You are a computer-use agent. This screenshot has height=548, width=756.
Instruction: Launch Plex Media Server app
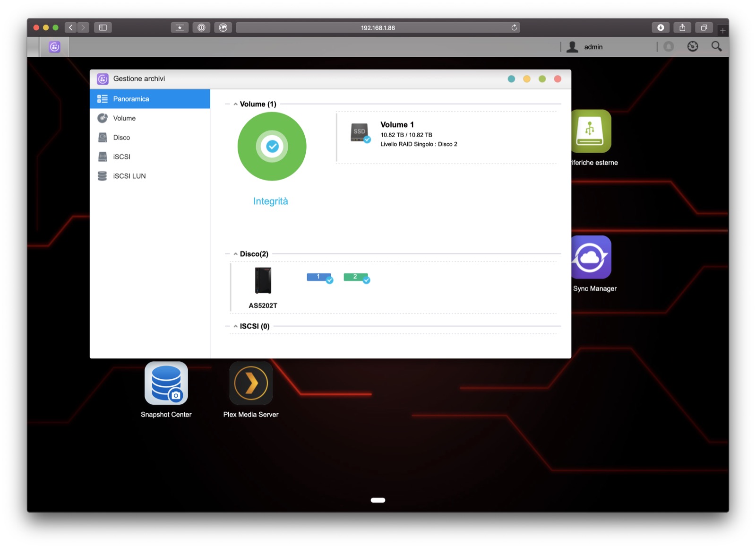tap(251, 383)
